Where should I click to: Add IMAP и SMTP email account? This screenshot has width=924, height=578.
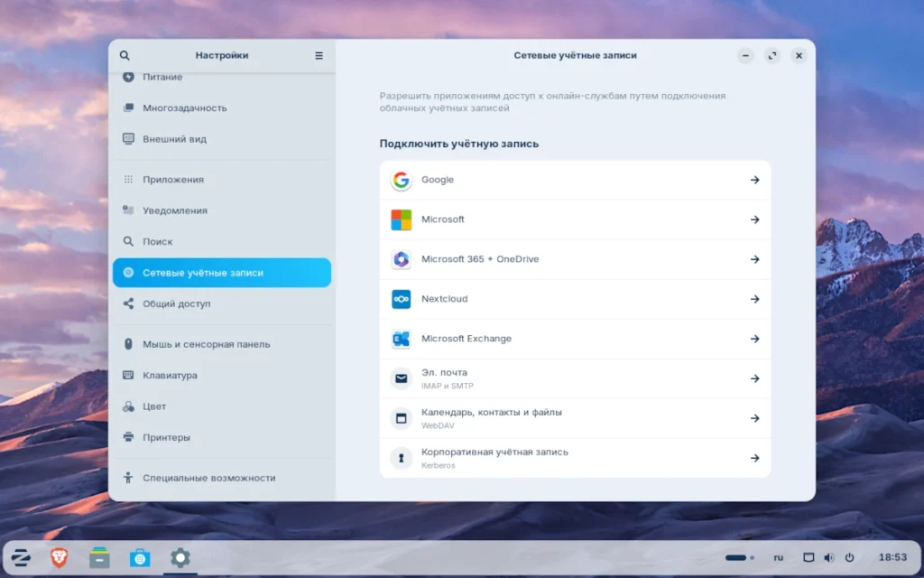575,378
